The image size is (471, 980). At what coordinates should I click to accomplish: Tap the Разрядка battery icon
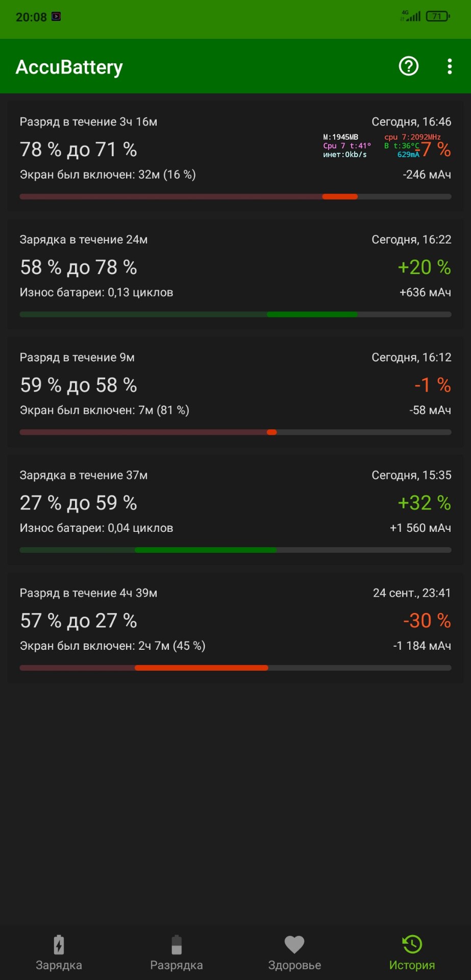tap(177, 945)
